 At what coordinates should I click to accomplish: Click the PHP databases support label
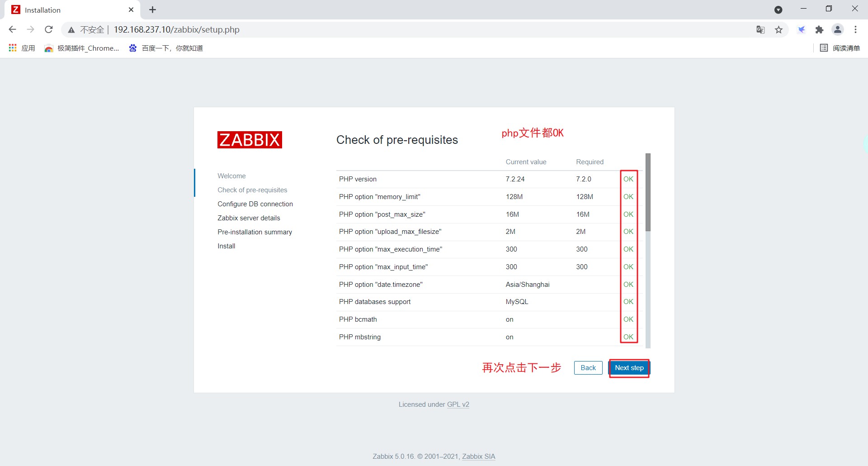[x=375, y=302]
